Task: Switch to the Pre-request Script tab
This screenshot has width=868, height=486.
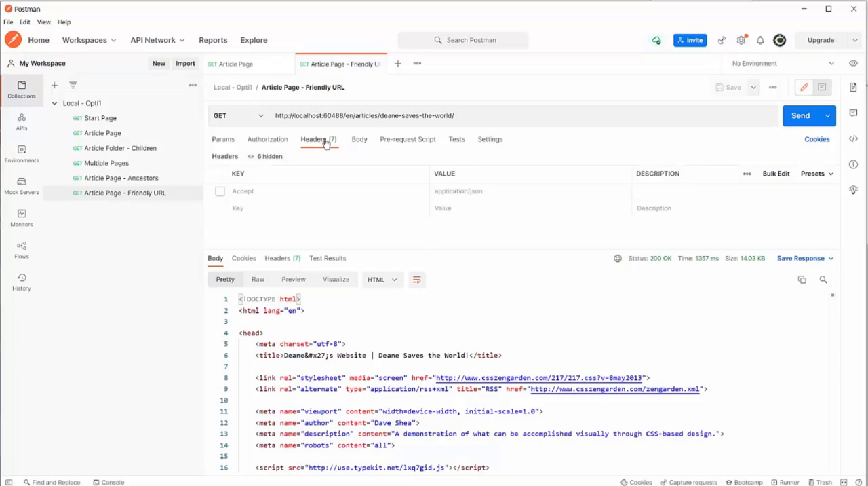Action: pos(408,139)
